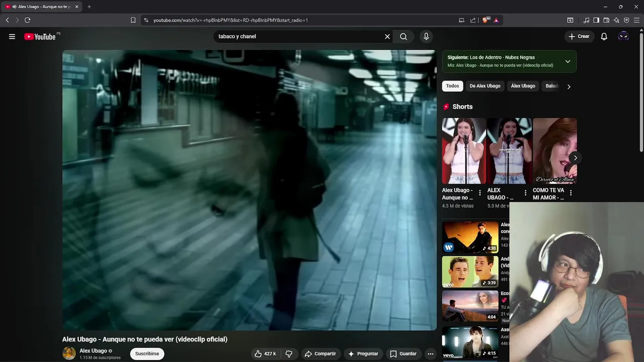This screenshot has width=644, height=362.
Task: Click the Compartir button
Action: pyautogui.click(x=320, y=354)
